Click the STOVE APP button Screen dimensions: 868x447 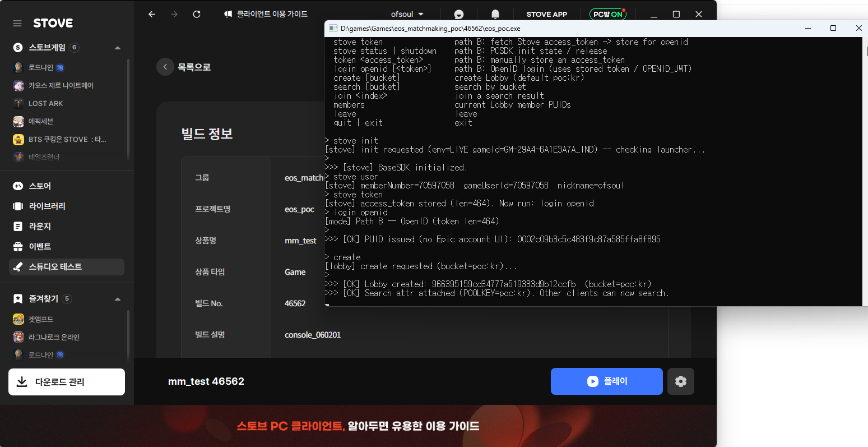click(546, 14)
